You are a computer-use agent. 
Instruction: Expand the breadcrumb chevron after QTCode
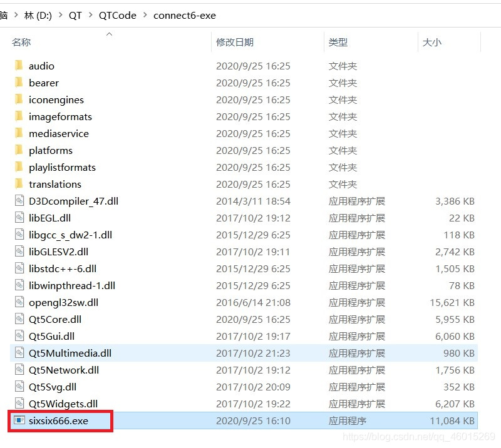[145, 15]
